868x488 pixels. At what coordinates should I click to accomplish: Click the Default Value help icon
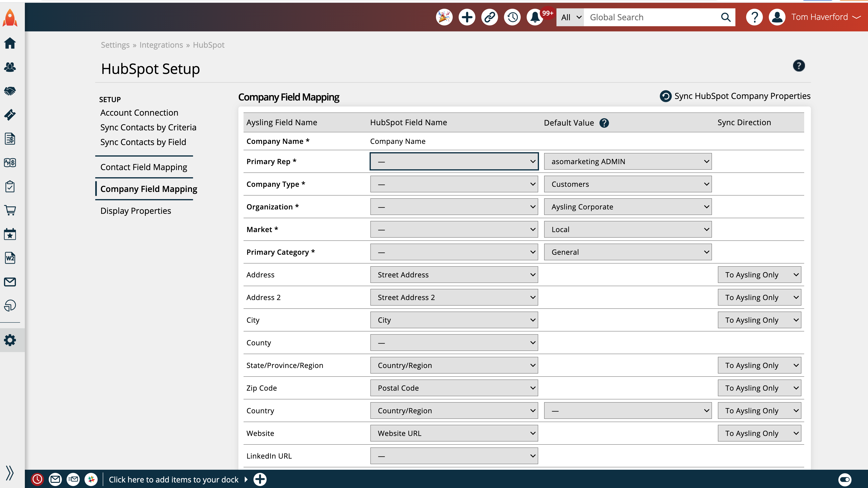coord(604,123)
